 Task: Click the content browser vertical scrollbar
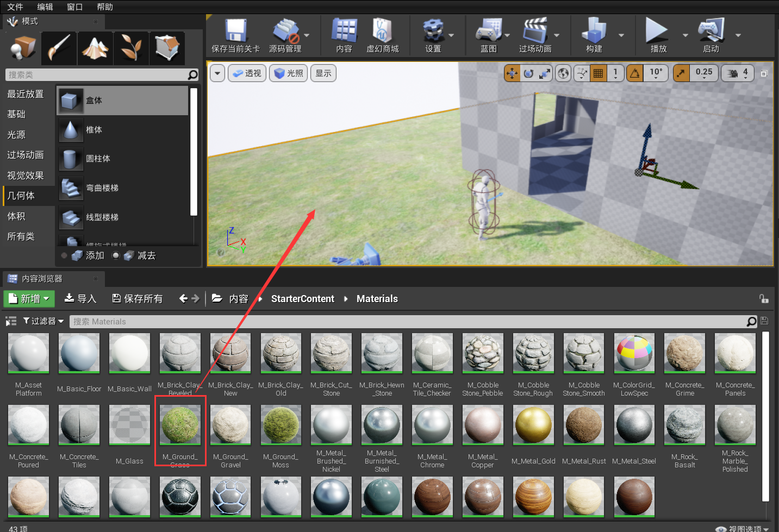pyautogui.click(x=765, y=416)
